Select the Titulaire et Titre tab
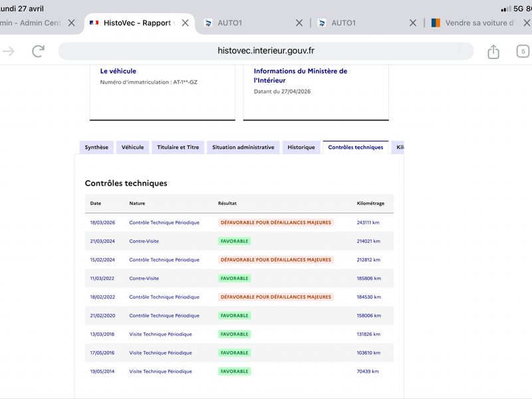Screen dimensions: 532x399 pos(178,147)
